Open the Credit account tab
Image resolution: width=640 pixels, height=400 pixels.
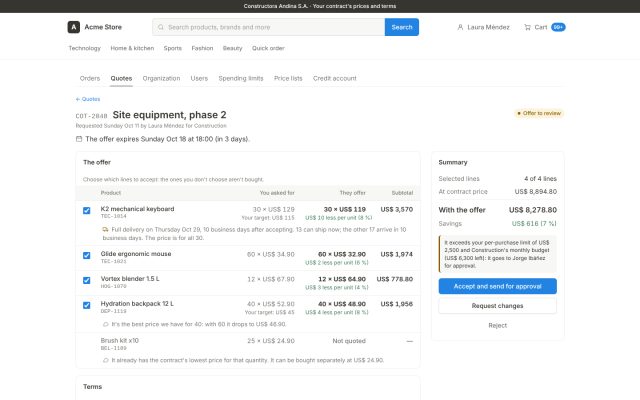click(335, 78)
